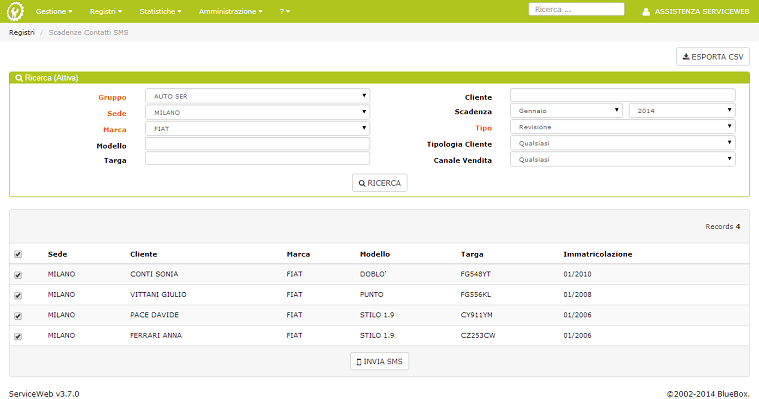Open the Amministrazione menu
This screenshot has height=399, width=759.
tap(230, 11)
